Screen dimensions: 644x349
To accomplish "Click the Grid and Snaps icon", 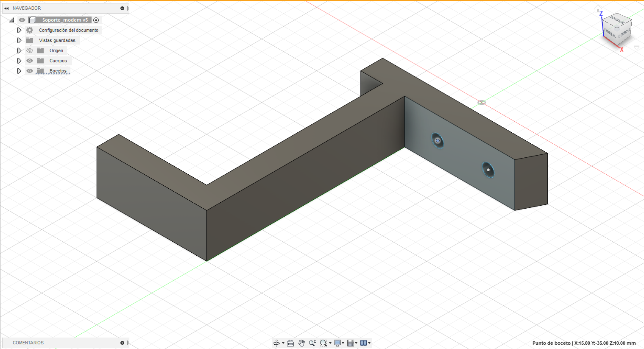I will (351, 343).
